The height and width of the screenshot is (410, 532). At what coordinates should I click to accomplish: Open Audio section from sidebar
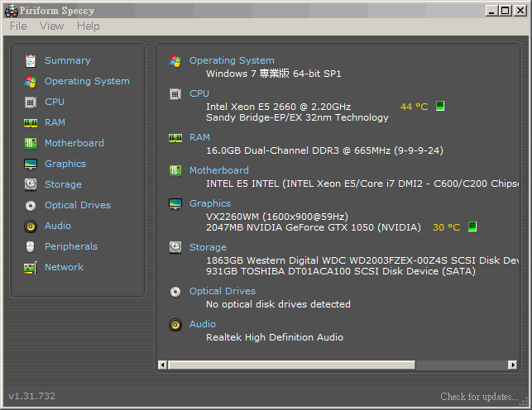58,226
